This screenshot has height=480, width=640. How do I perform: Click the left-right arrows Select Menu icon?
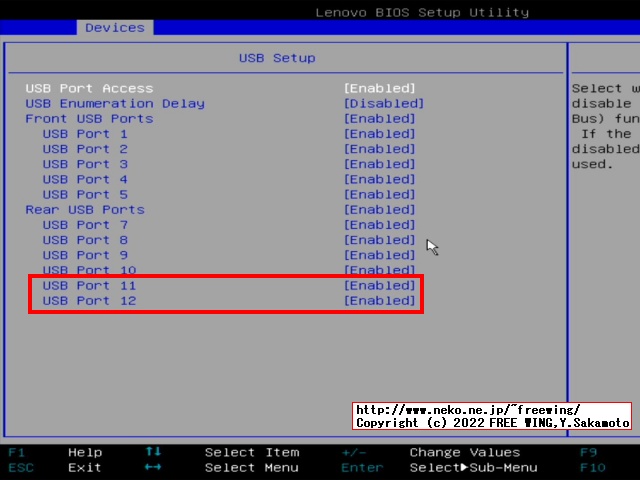(x=153, y=467)
